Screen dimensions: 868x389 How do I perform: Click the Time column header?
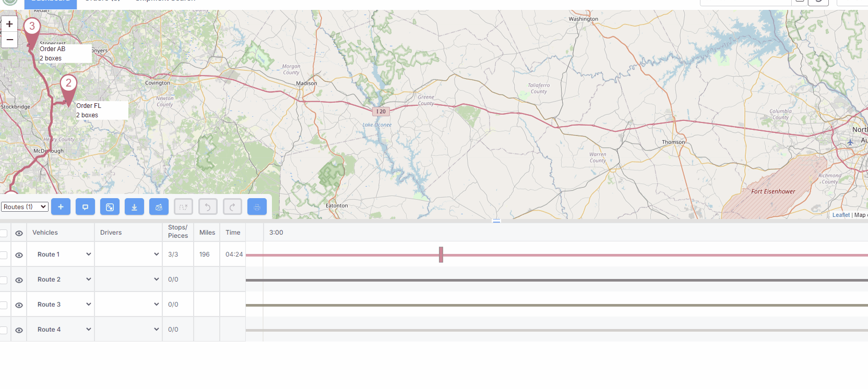pos(233,233)
